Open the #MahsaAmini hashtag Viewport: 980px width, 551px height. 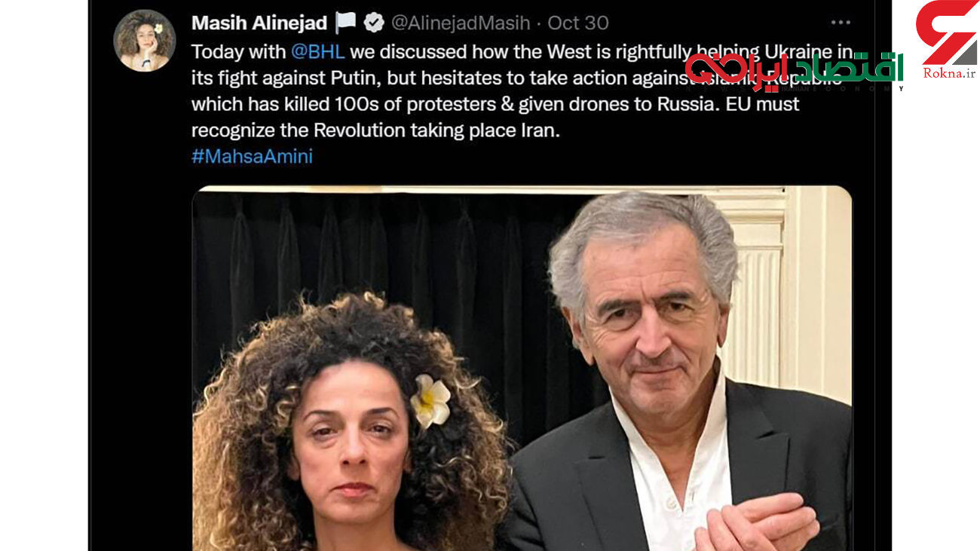[252, 156]
